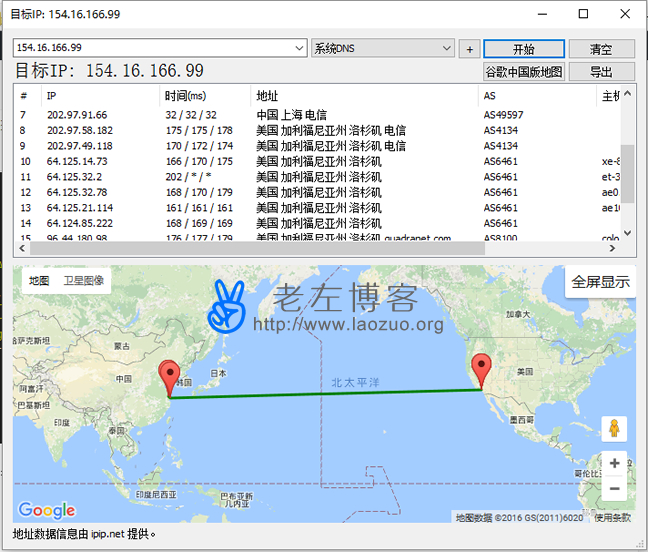Click 全屏显示 to fullscreen the map
This screenshot has height=552, width=648.
pyautogui.click(x=600, y=282)
